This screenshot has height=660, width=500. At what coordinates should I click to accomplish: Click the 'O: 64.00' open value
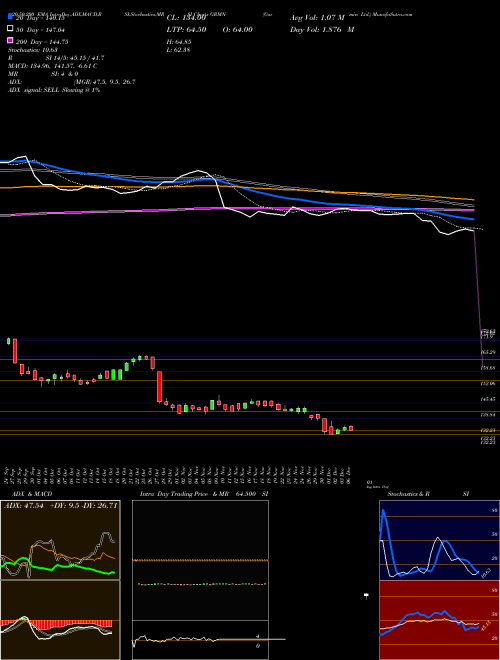(x=237, y=29)
